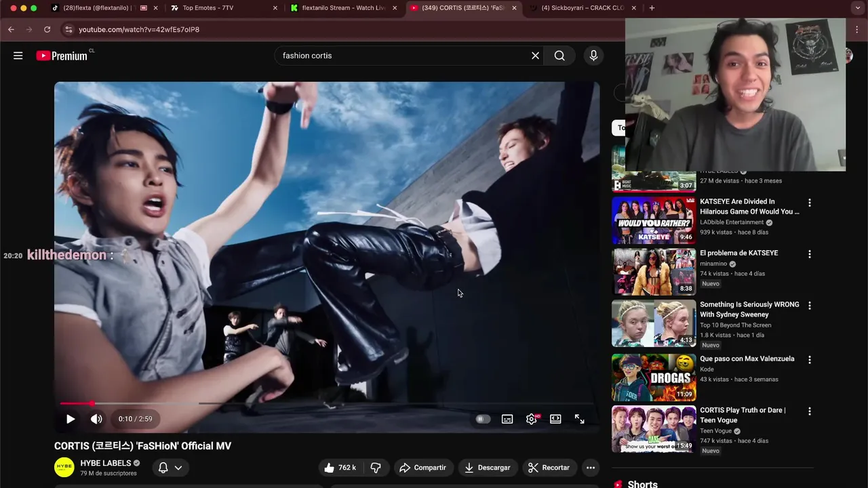Viewport: 868px width, 488px height.
Task: Open CORTIS Play Truth or Dare title
Action: (x=743, y=415)
